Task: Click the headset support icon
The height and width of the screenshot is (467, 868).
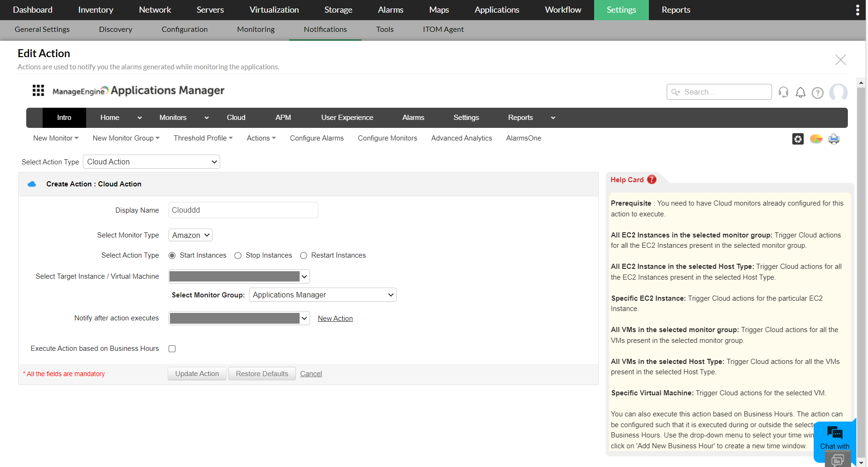Action: (783, 92)
